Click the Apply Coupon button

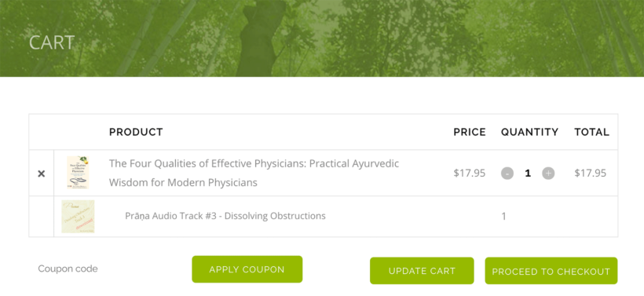point(247,269)
